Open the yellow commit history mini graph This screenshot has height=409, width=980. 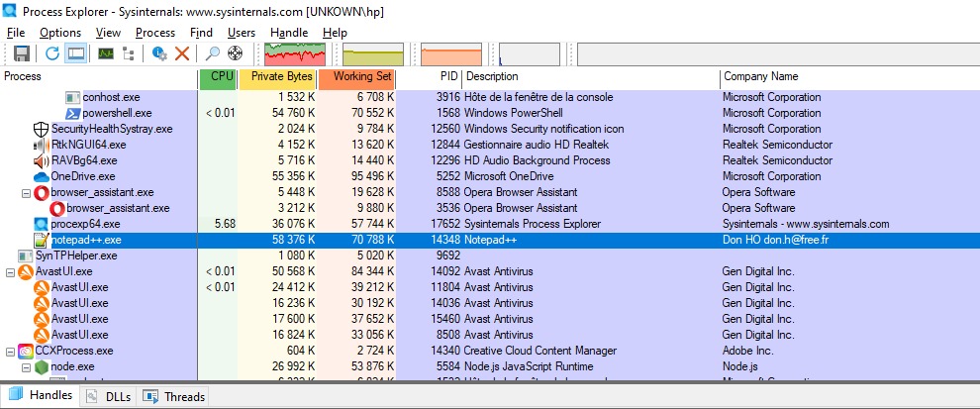tap(373, 54)
